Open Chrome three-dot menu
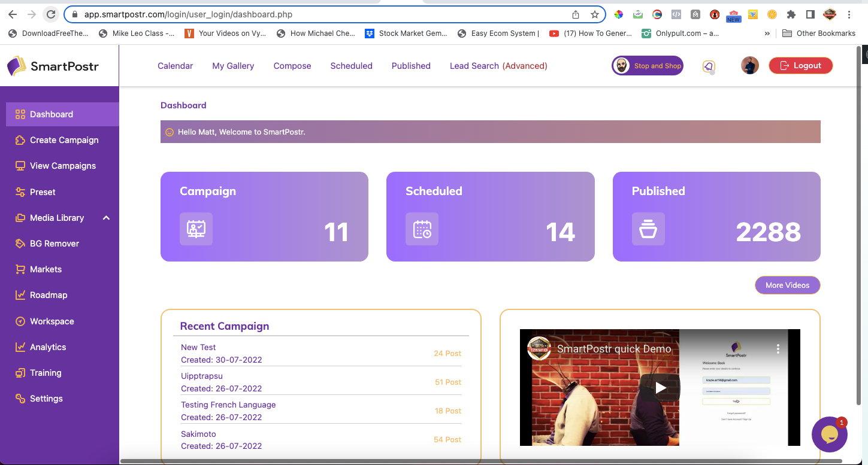 [x=849, y=14]
